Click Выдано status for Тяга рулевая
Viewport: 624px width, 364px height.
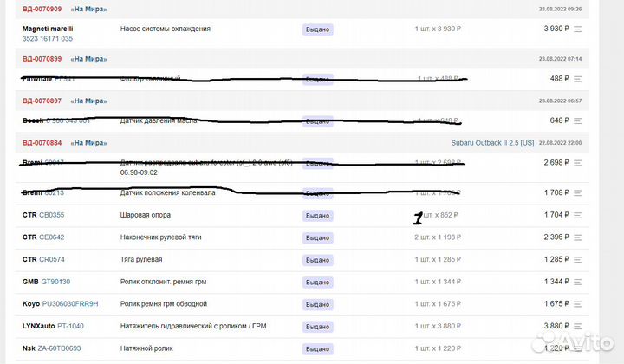317,259
